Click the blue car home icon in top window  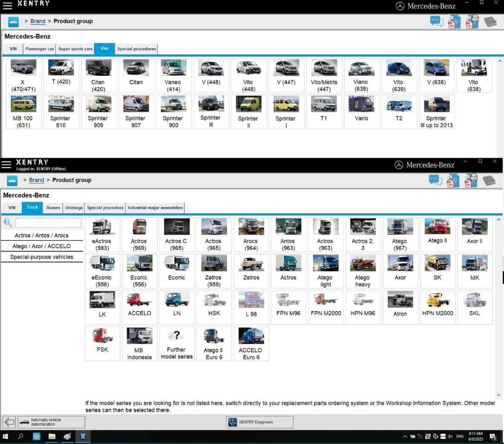(13, 22)
